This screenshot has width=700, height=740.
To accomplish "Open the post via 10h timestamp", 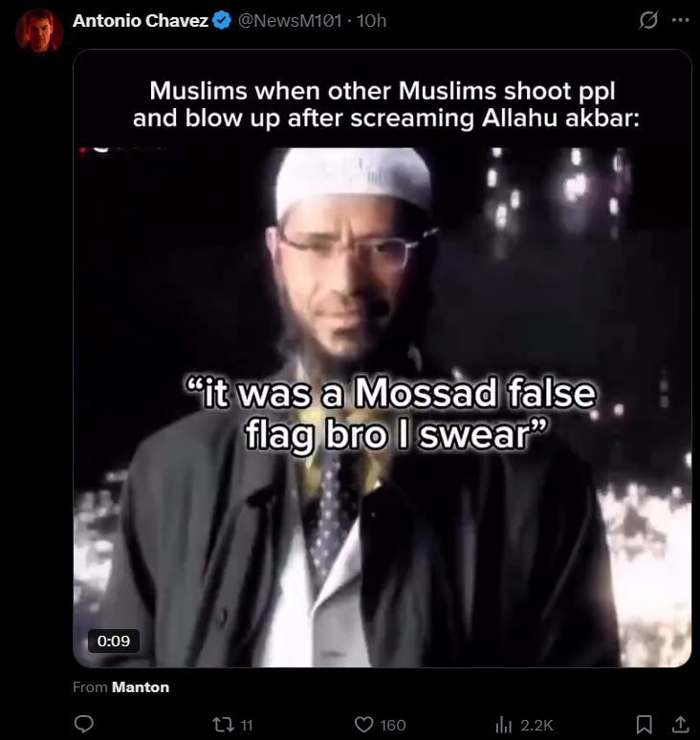I will [x=371, y=21].
